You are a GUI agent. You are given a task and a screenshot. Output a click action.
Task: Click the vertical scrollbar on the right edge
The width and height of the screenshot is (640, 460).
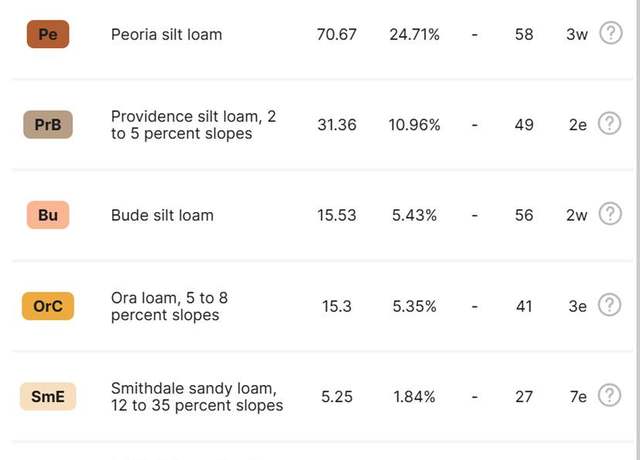tap(638, 230)
